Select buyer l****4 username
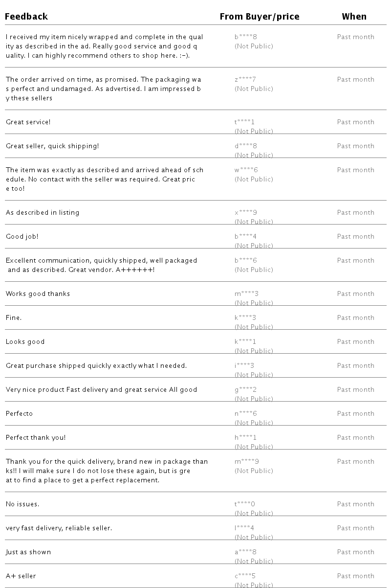 (244, 528)
